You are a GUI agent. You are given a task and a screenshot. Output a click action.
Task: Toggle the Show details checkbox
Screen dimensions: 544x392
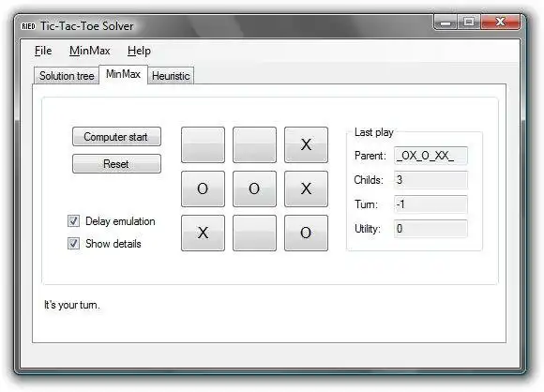73,243
